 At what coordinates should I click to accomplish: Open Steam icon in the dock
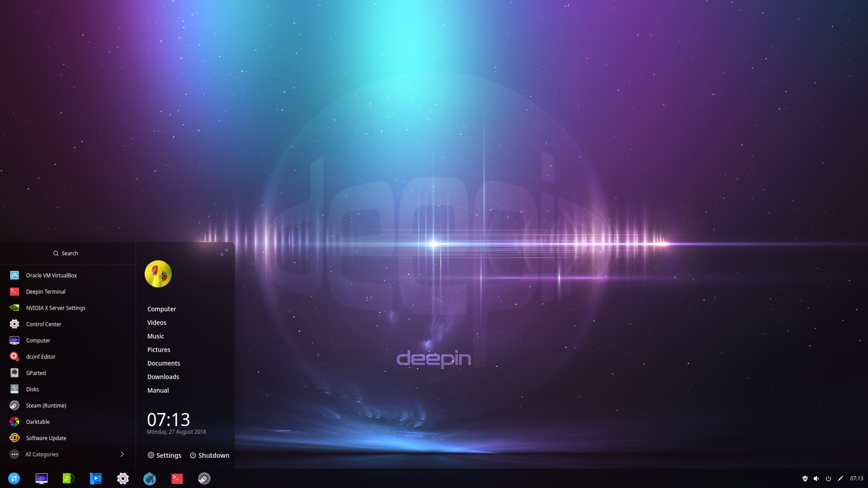pos(204,479)
